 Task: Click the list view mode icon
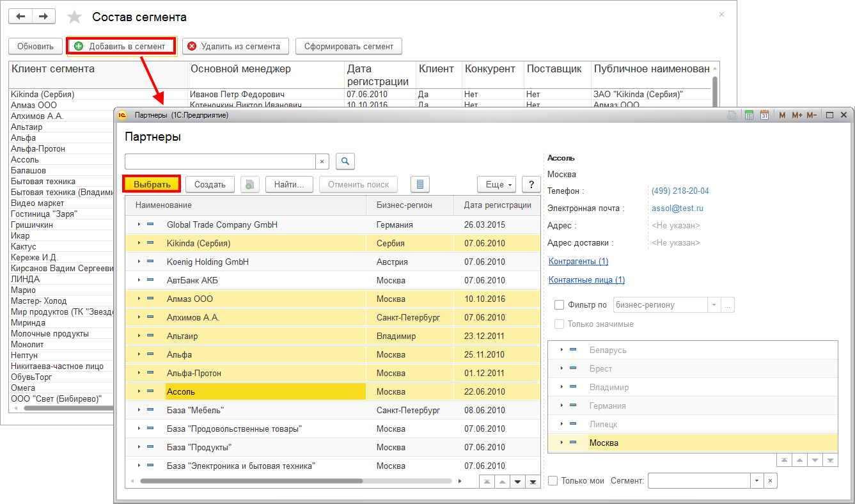(x=420, y=184)
